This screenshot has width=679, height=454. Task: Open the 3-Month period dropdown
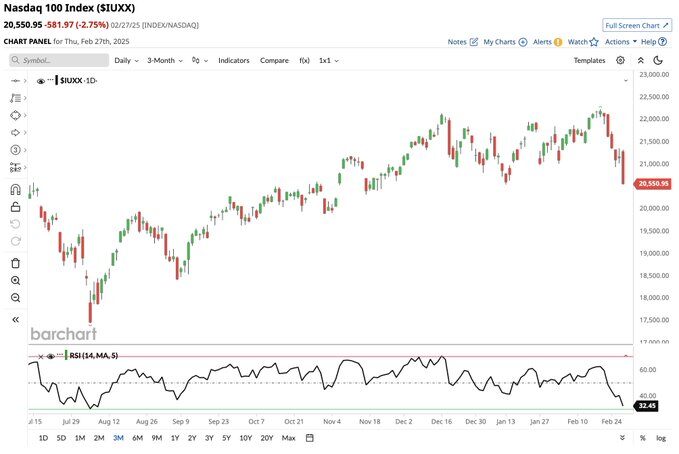click(x=165, y=60)
